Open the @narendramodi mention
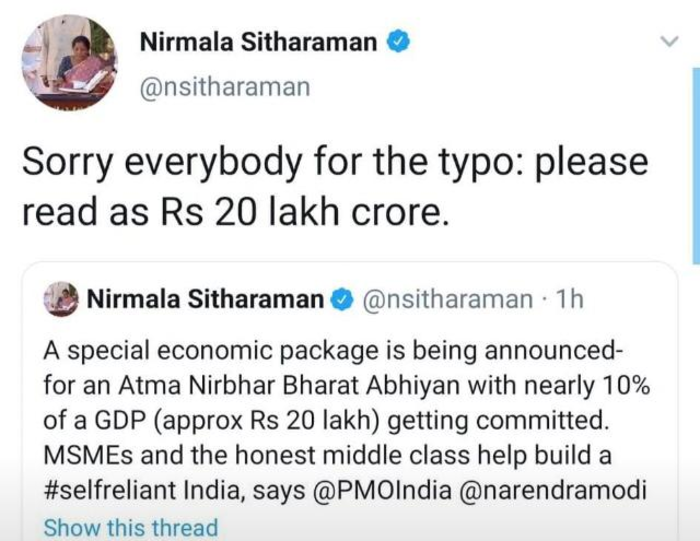700x541 pixels. [x=550, y=490]
